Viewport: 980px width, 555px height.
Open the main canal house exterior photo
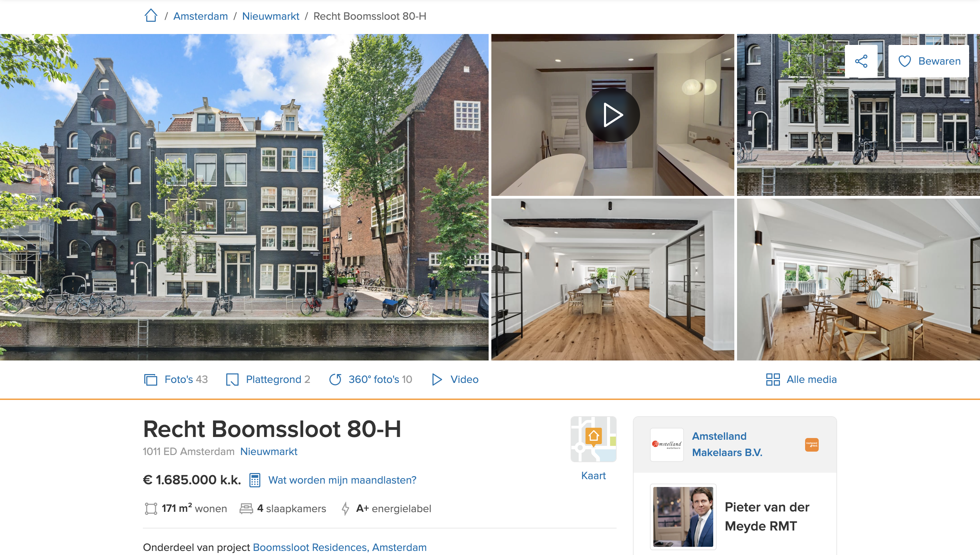(x=244, y=197)
